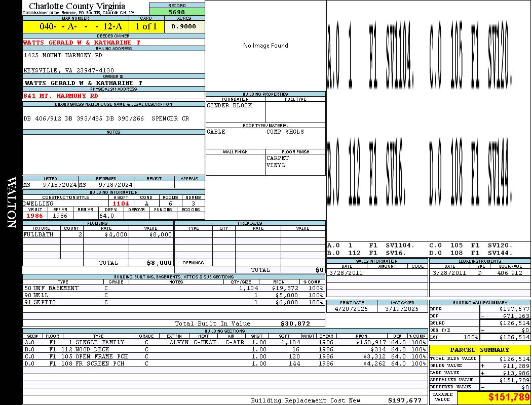Click the mailing address 1425 Mount Harmony Rd
Screen dimensions: 532x405
pos(63,55)
